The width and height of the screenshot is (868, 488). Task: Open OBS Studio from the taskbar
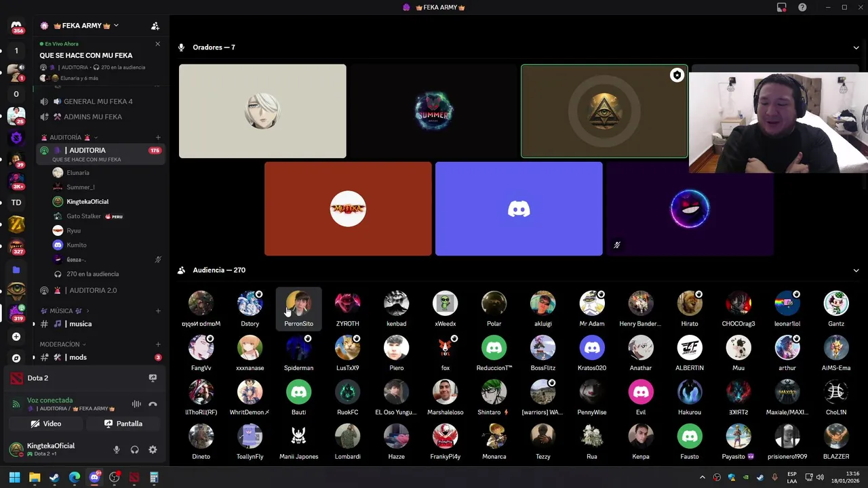tap(114, 478)
